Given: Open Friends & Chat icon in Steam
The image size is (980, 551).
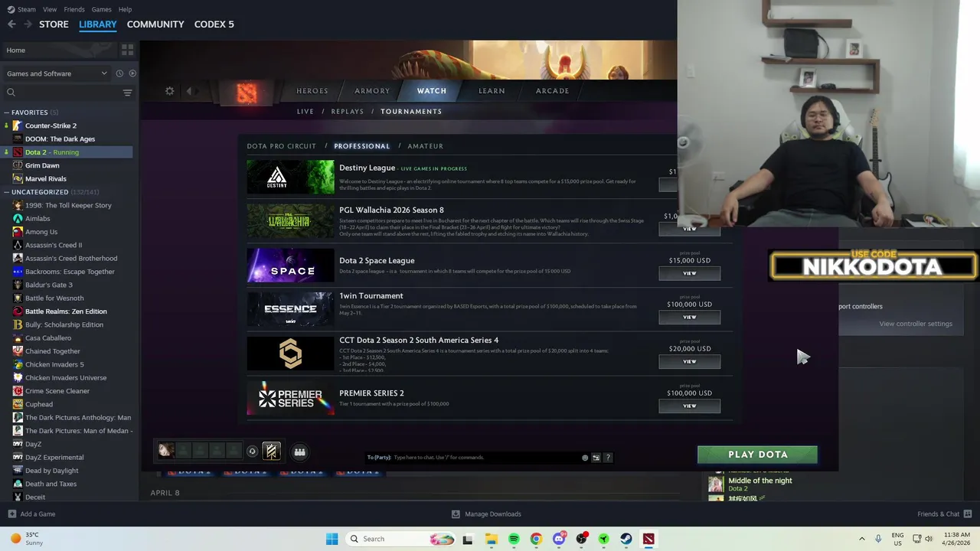Looking at the screenshot, I should (x=968, y=514).
